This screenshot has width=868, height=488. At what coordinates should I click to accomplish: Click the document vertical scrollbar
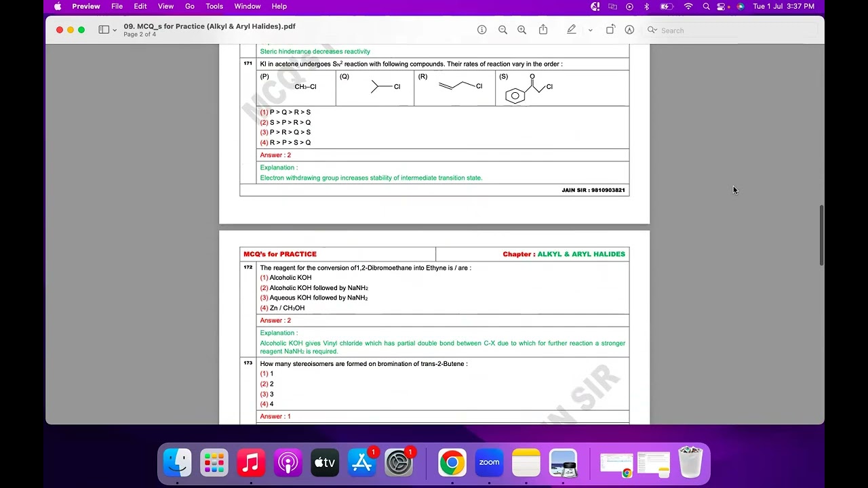(822, 235)
